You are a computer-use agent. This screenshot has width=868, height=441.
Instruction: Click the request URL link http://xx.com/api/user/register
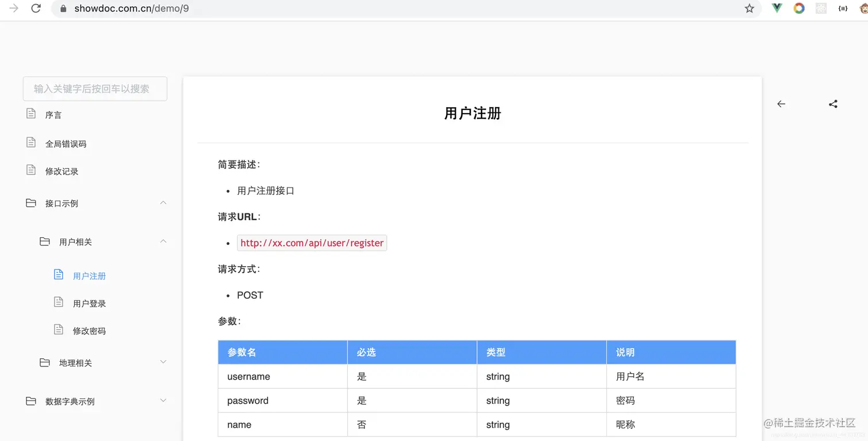[x=312, y=243]
